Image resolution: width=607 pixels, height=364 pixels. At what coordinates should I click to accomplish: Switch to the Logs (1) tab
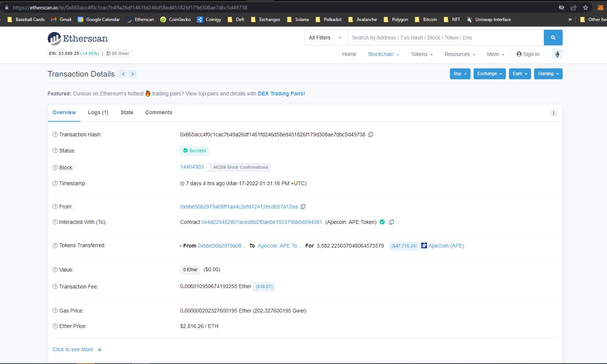click(x=98, y=112)
